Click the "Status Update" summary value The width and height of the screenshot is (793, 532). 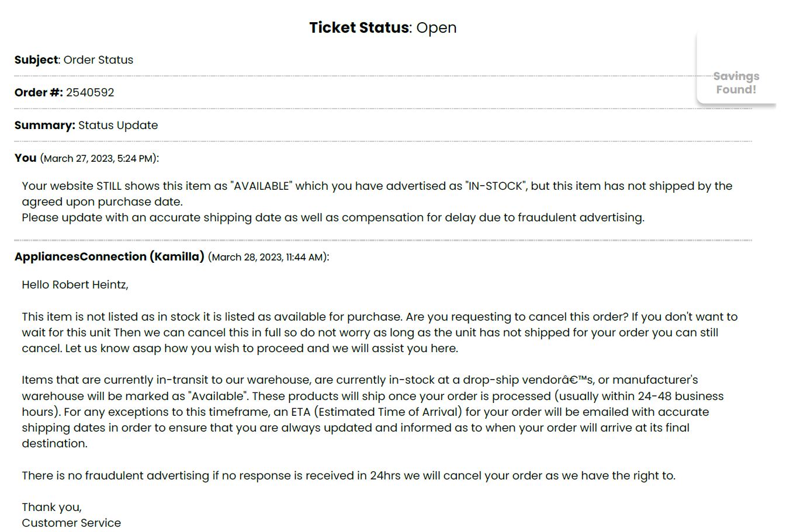pos(118,125)
